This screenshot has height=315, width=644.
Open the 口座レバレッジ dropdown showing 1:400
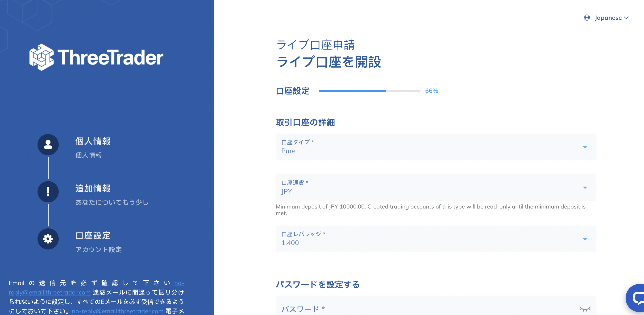click(x=436, y=239)
